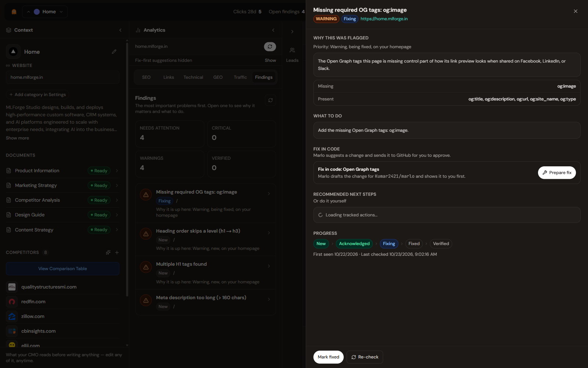The height and width of the screenshot is (368, 588).
Task: Show hidden fix-first suggestions
Action: pos(270,60)
